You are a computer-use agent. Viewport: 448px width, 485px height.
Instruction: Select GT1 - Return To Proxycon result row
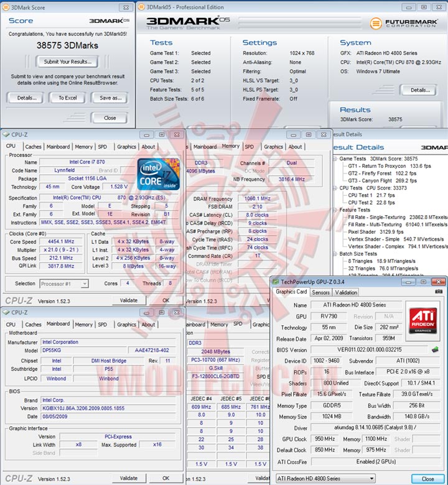point(389,166)
